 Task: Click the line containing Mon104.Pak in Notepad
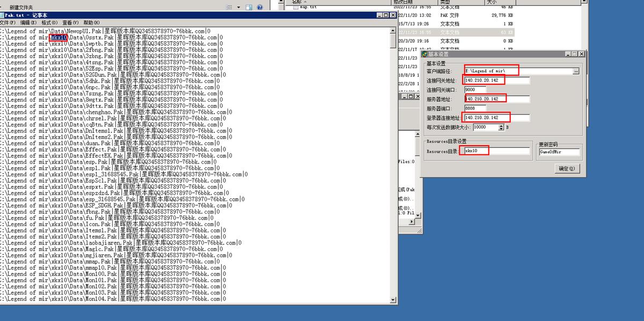click(x=113, y=298)
